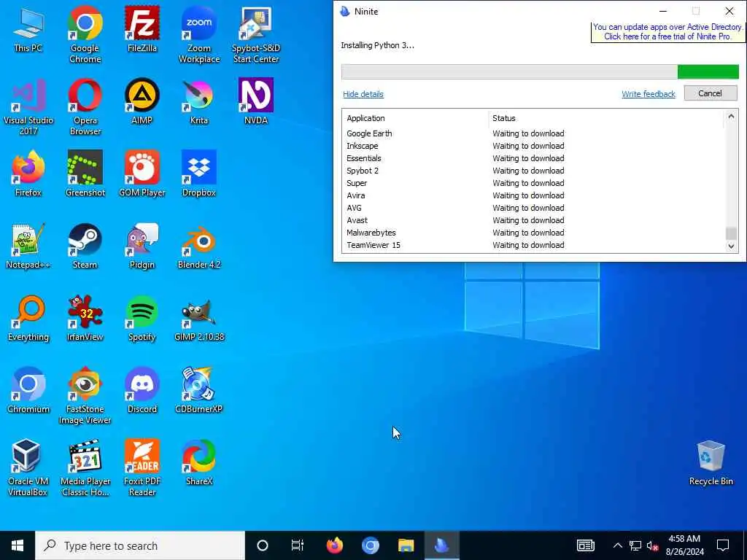Click the taskbar clock and date
Screen dimensions: 747x560
point(684,545)
